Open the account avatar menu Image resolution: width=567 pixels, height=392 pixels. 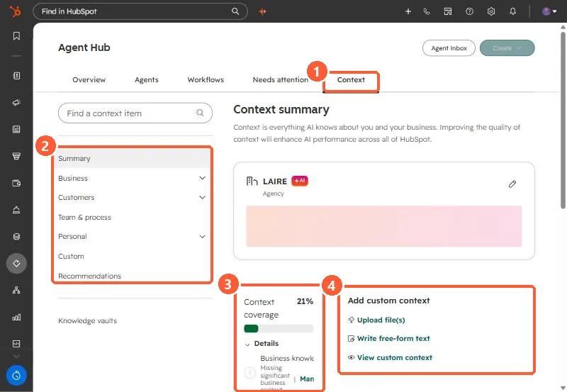click(549, 11)
